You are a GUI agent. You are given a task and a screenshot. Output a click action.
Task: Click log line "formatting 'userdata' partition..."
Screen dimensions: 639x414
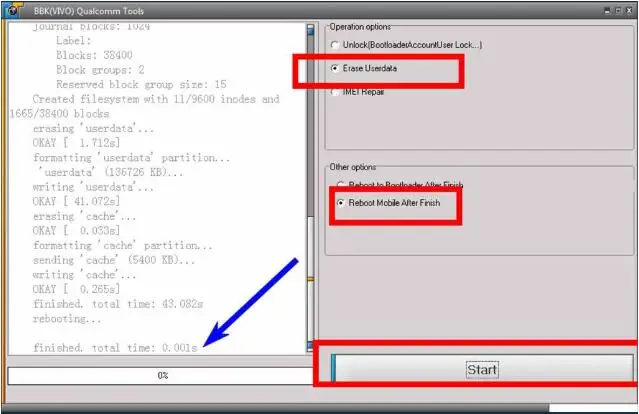[x=131, y=158]
